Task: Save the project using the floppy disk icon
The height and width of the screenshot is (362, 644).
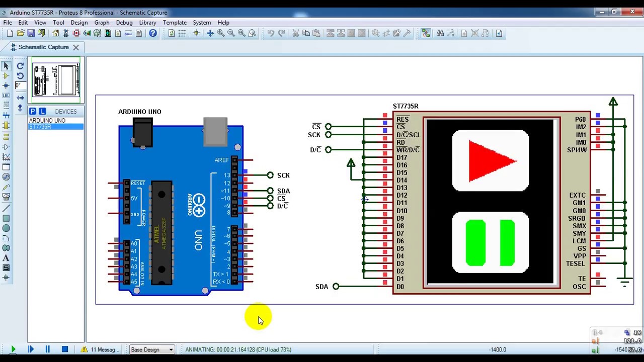Action: (x=31, y=33)
